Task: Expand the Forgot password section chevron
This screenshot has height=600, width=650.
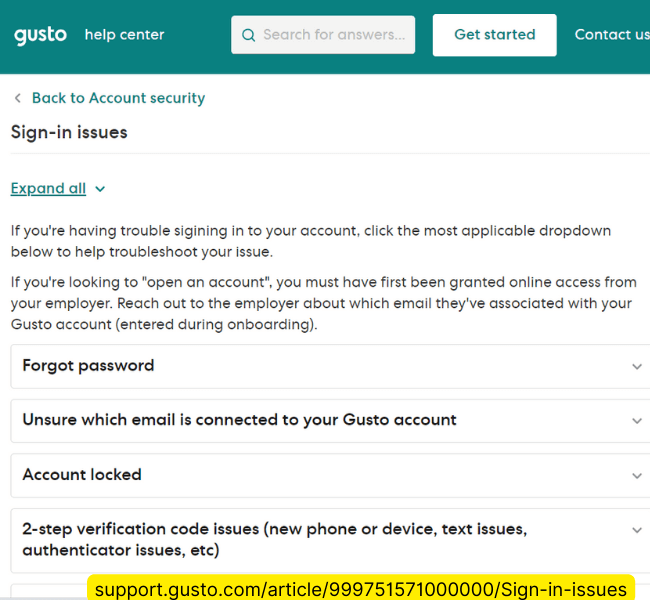Action: pos(637,367)
